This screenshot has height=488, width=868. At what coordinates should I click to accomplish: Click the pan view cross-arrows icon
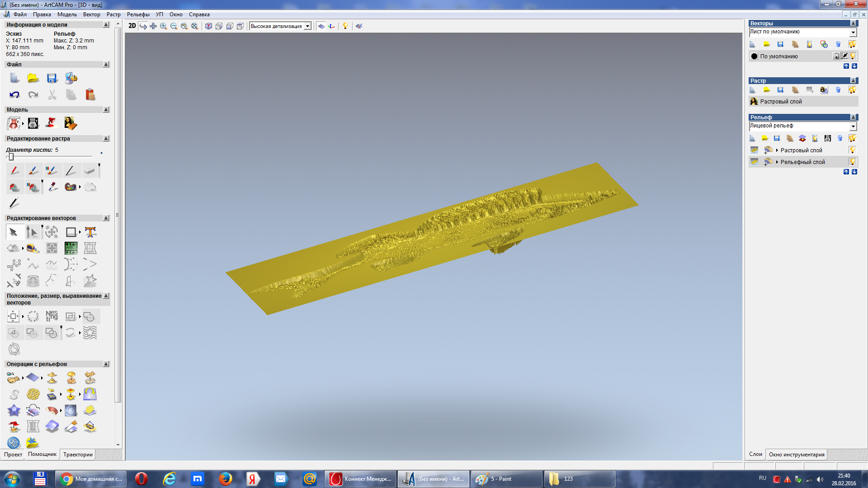click(x=153, y=26)
